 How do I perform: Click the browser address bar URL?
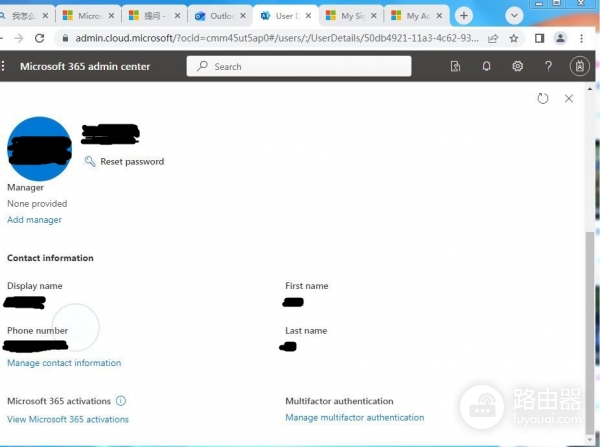click(x=277, y=38)
